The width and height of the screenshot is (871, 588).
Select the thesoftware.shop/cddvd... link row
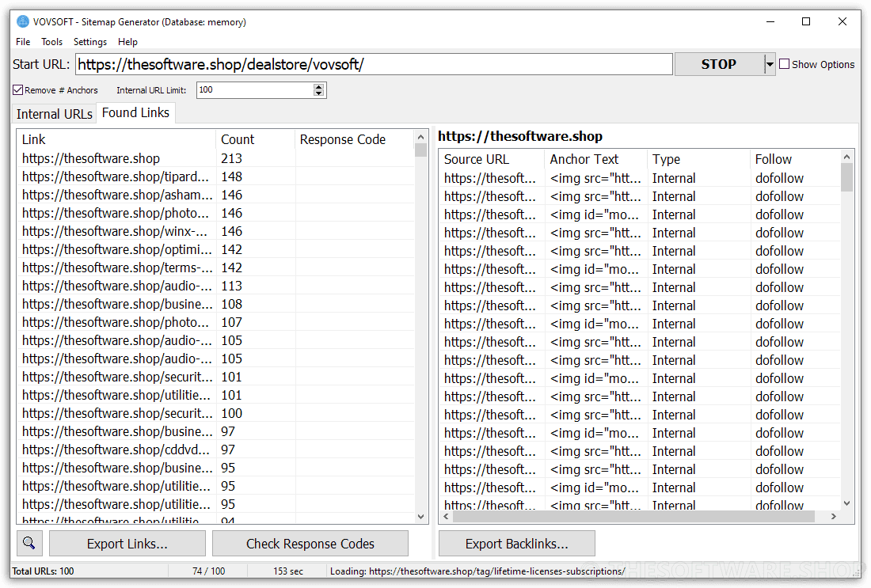pyautogui.click(x=215, y=450)
